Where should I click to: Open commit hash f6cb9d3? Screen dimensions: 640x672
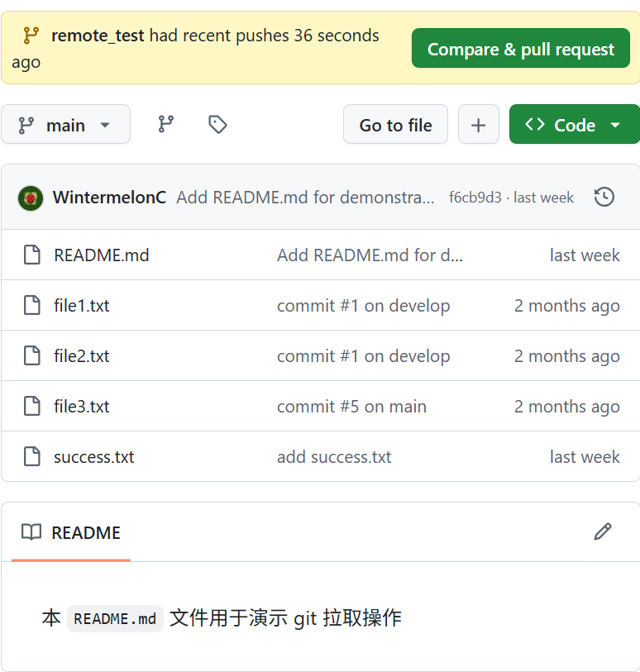point(475,198)
